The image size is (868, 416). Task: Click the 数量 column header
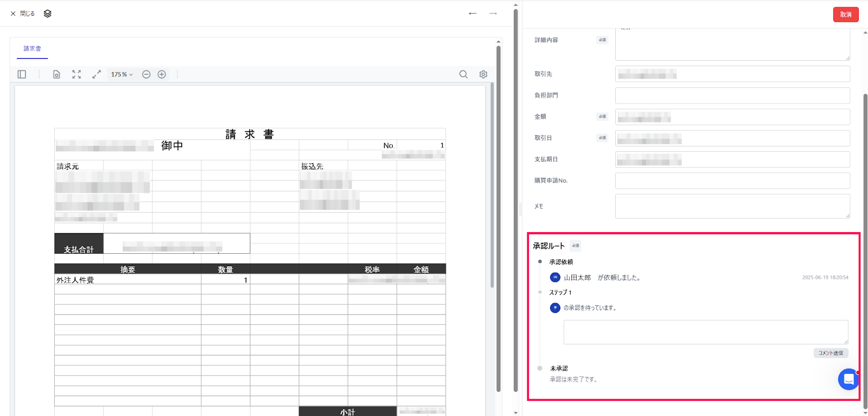coord(226,269)
